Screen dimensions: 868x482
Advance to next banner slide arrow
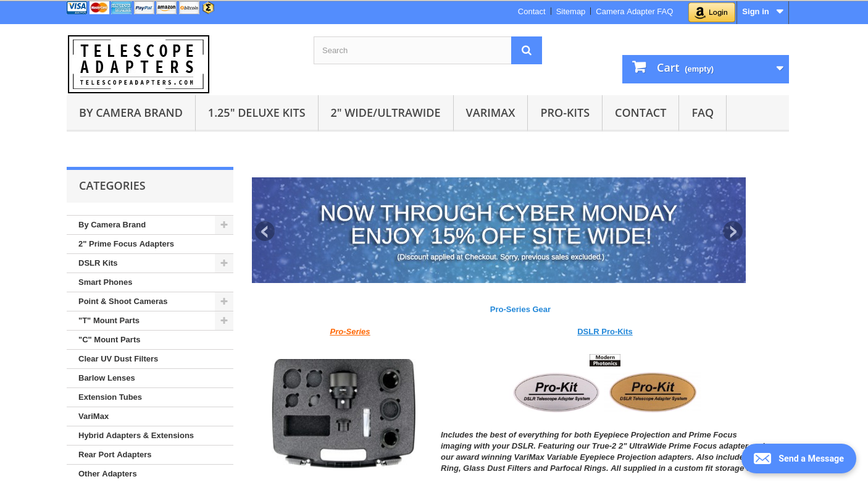[733, 232]
